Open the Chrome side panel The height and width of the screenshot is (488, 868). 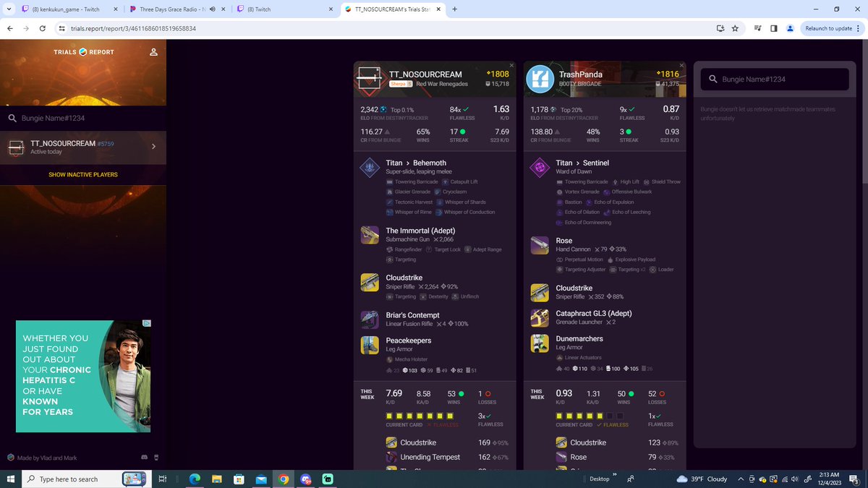click(773, 28)
